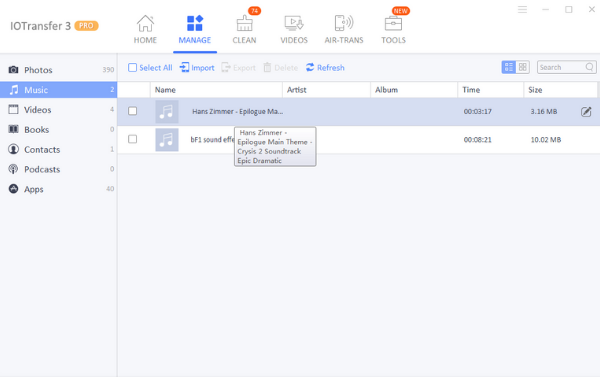Screen dimensions: 600x377
Task: Click the bF1 sound track thumbnail
Action: 167,140
